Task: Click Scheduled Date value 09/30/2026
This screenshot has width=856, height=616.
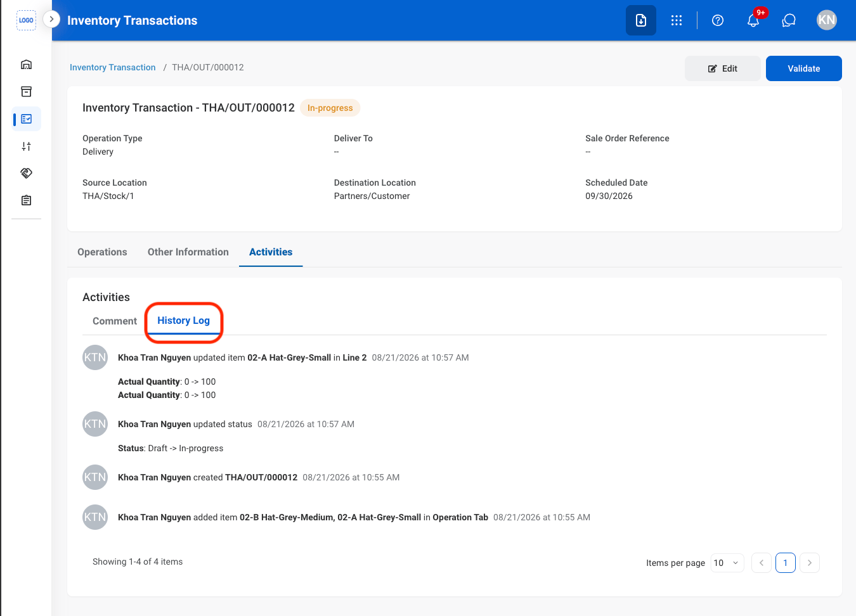Action: click(x=609, y=196)
